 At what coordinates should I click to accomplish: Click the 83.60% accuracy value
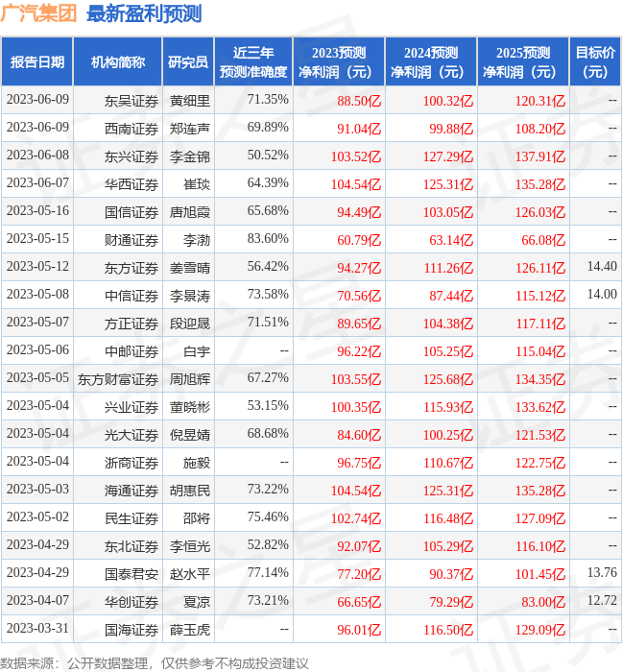268,238
